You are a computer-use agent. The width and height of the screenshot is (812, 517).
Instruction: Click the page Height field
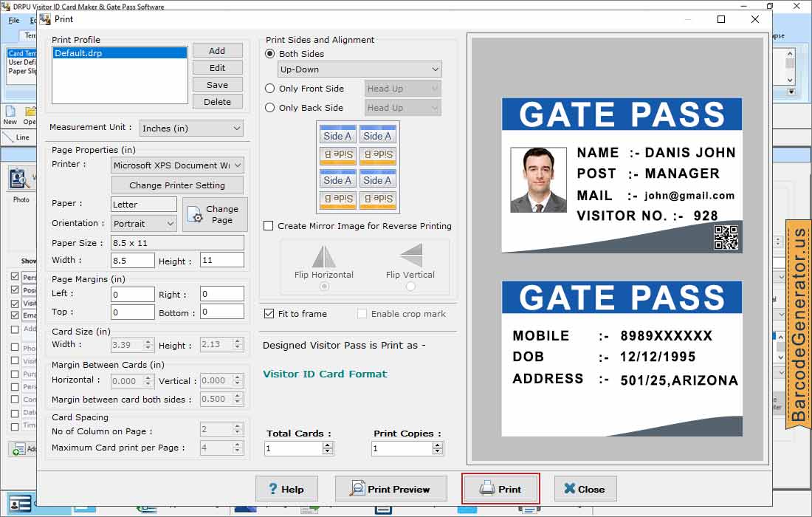[x=222, y=261]
